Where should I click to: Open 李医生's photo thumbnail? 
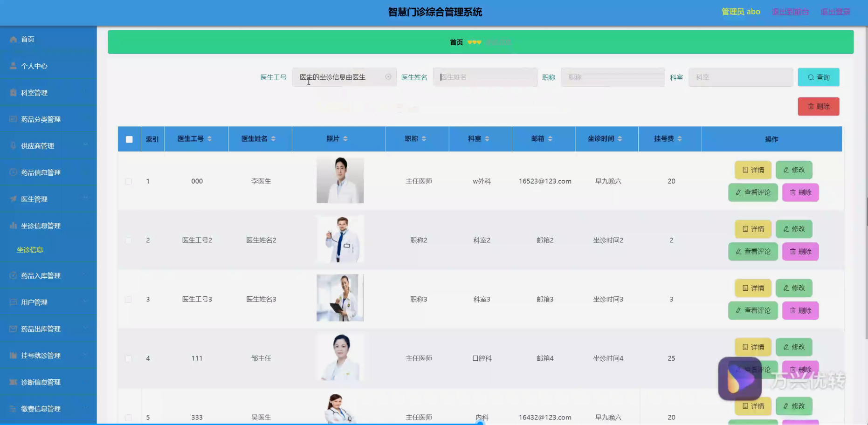340,180
